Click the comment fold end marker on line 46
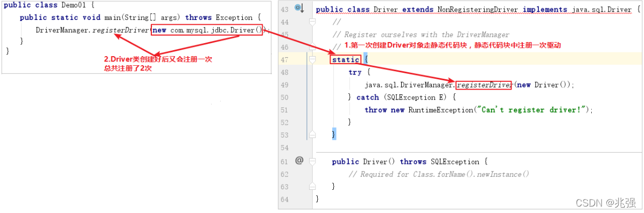644x213 pixels. pyautogui.click(x=312, y=46)
